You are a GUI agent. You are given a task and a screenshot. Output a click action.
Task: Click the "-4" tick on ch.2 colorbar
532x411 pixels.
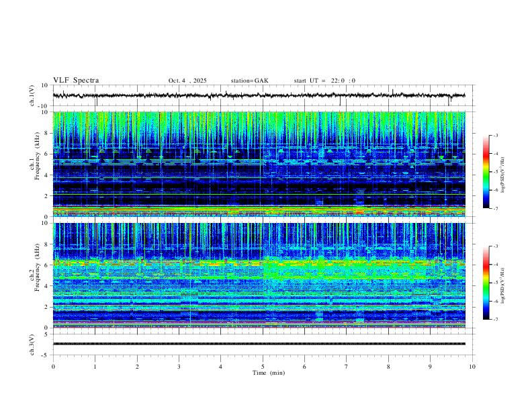(x=495, y=265)
